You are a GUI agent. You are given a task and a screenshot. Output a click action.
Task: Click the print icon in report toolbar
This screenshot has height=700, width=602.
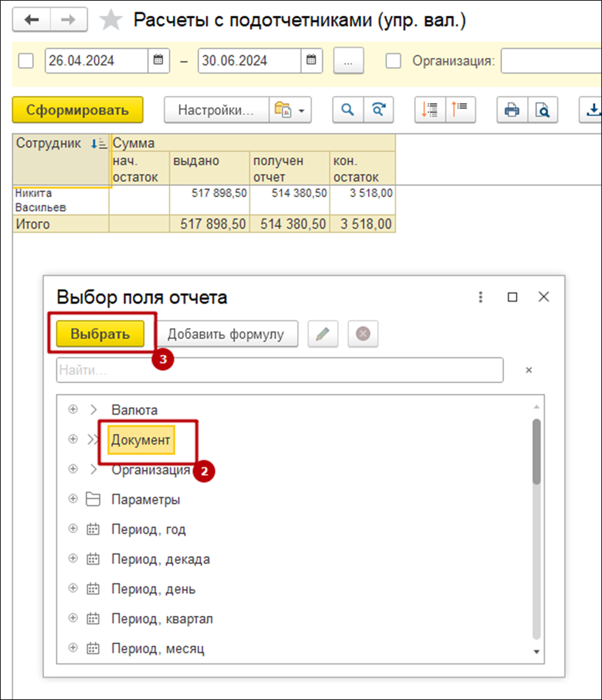pos(511,110)
